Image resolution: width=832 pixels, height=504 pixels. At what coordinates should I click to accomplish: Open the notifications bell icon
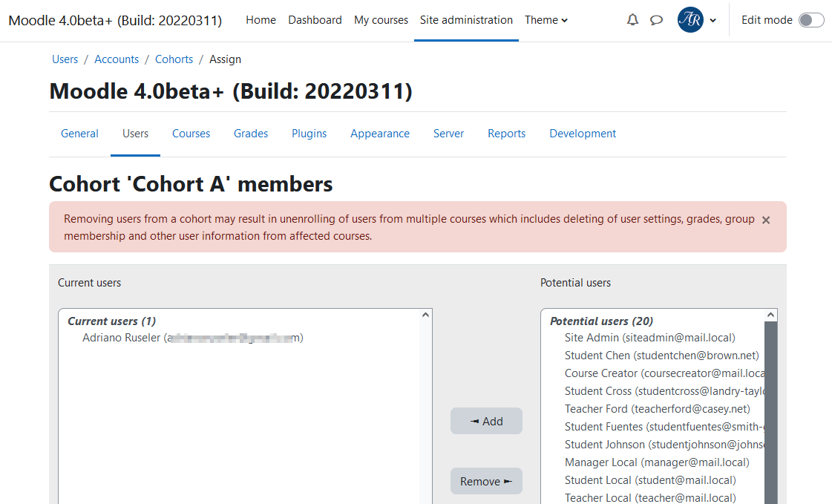(x=632, y=20)
